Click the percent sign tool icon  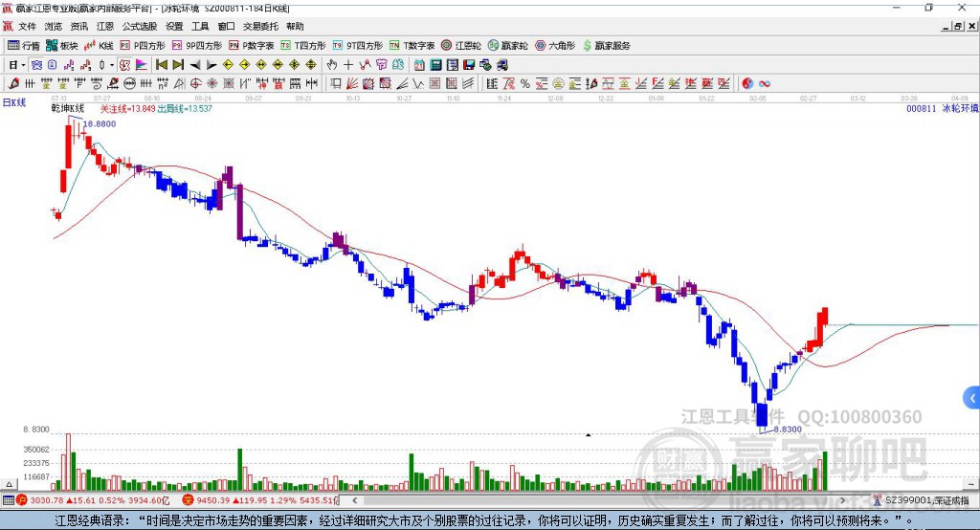click(x=525, y=83)
